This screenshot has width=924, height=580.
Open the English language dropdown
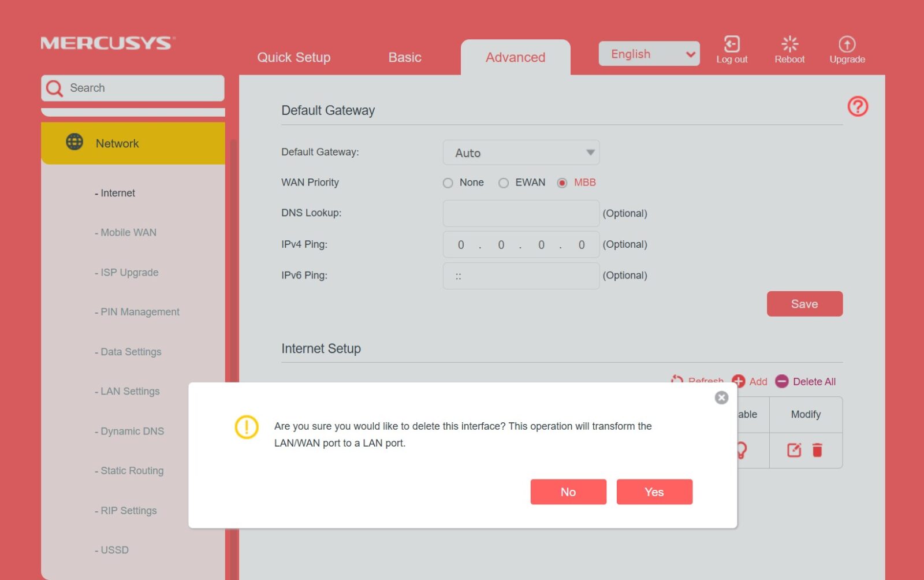pos(649,54)
